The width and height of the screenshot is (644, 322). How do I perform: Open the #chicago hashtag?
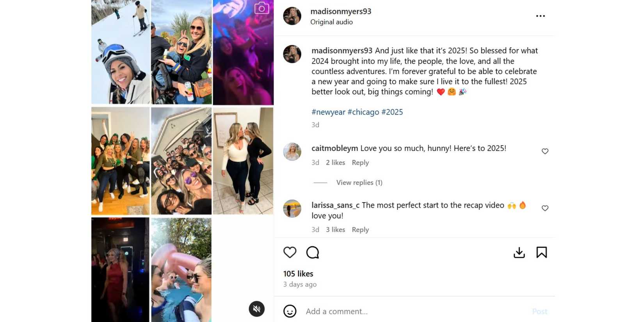[x=364, y=112]
